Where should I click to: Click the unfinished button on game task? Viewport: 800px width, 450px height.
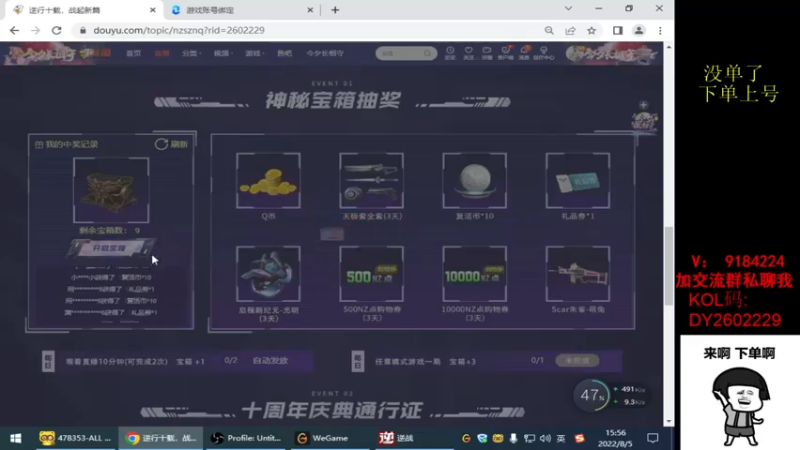point(577,361)
